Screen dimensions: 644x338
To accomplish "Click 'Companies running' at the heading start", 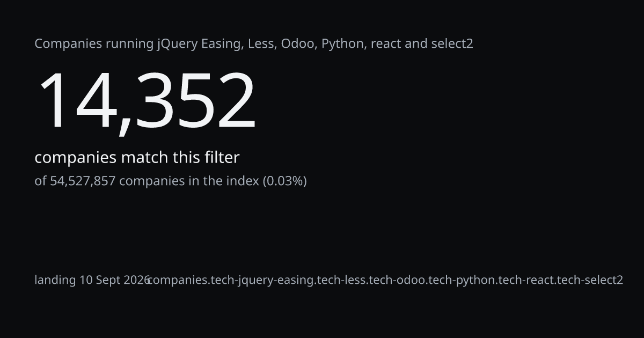I will (x=94, y=44).
